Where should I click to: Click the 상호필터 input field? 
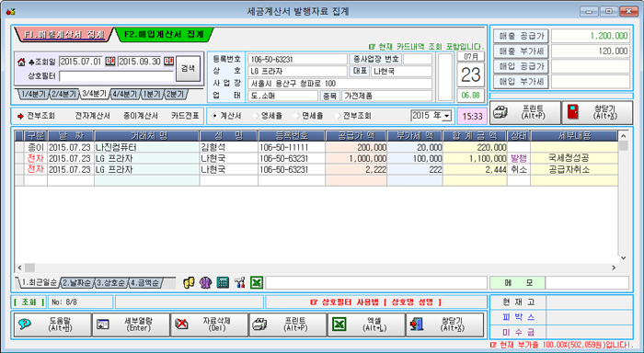(116, 76)
